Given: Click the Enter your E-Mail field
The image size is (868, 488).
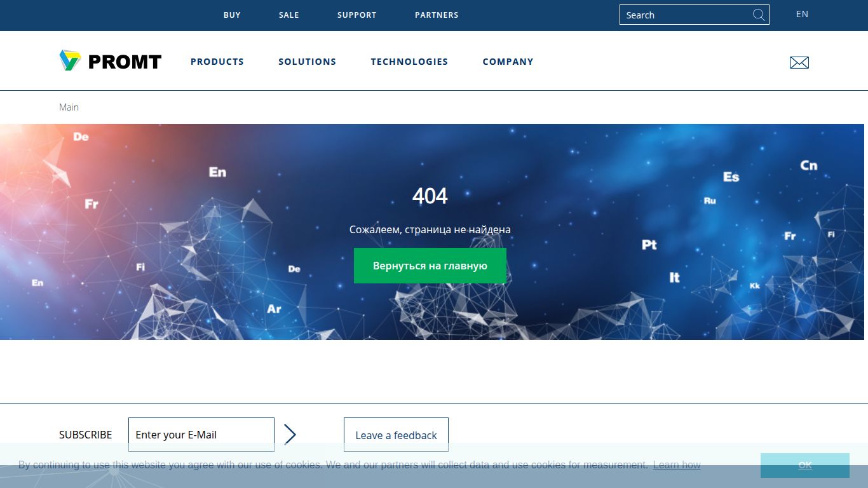Looking at the screenshot, I should pos(201,434).
